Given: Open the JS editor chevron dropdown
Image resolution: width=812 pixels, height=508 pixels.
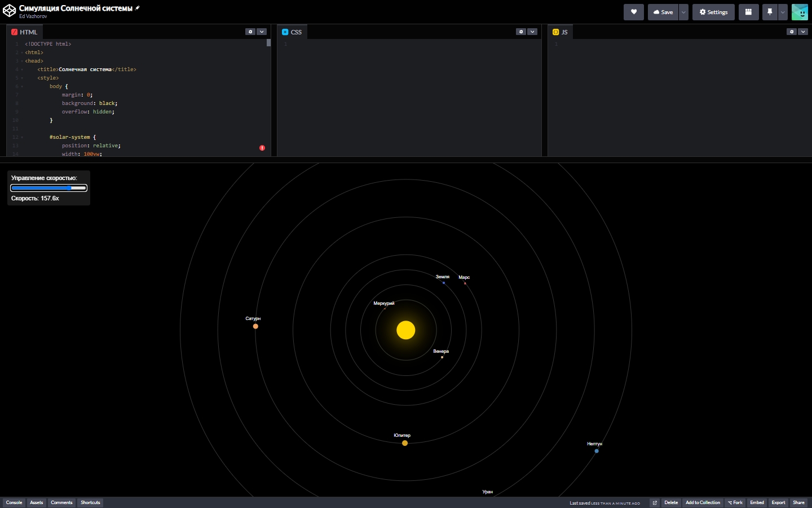Looking at the screenshot, I should [x=803, y=32].
